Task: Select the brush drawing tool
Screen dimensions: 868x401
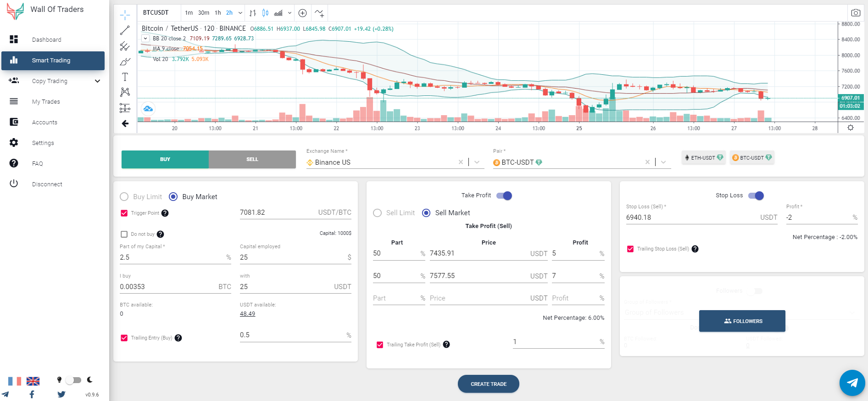Action: (x=125, y=61)
